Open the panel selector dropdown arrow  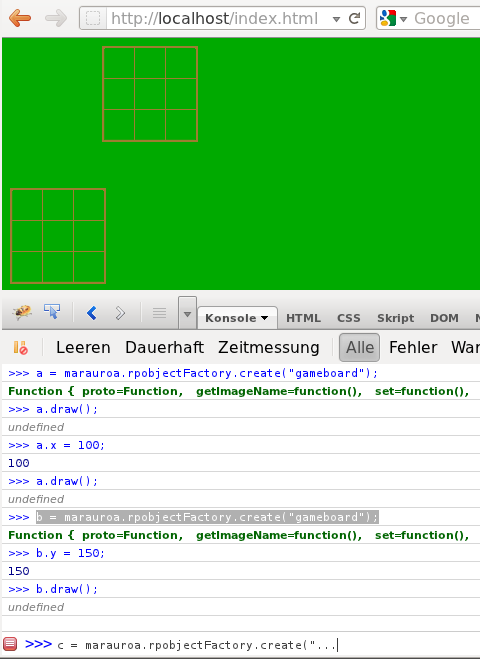point(187,313)
